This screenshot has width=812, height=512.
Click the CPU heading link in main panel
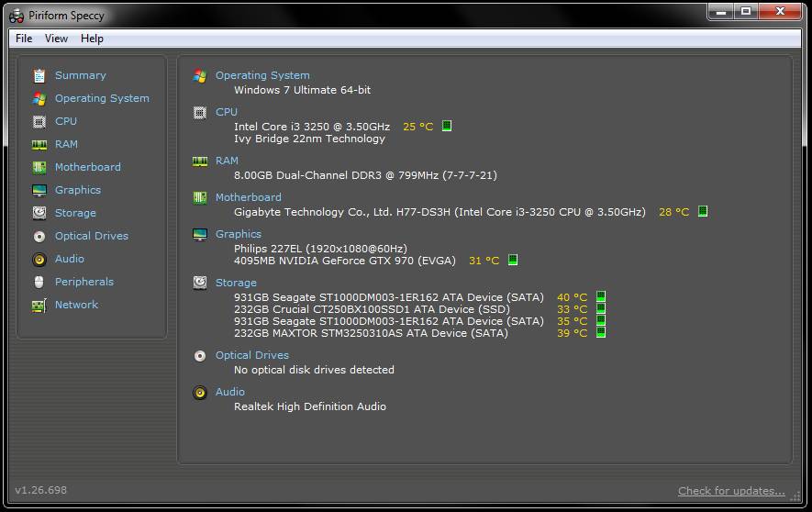pos(227,112)
